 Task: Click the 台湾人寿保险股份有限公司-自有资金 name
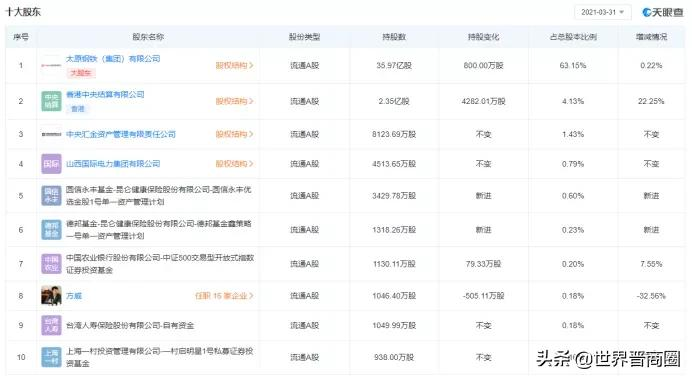[x=130, y=325]
